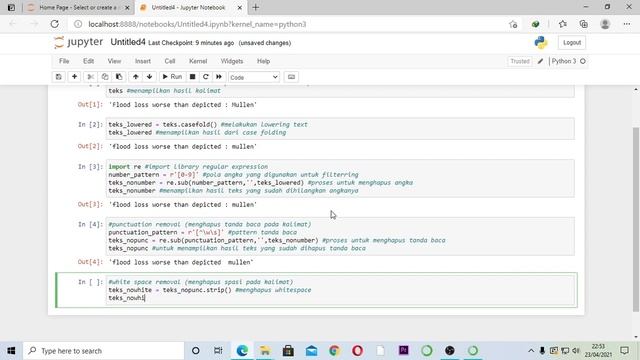Switch to the Home Page browser tab

[x=78, y=8]
